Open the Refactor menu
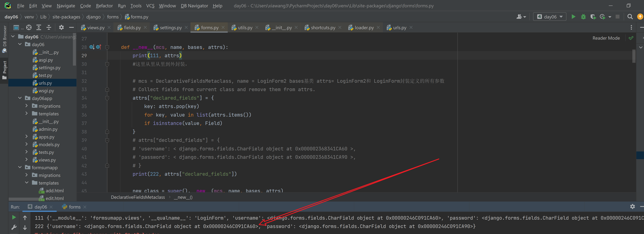Image resolution: width=644 pixels, height=234 pixels. (x=104, y=6)
